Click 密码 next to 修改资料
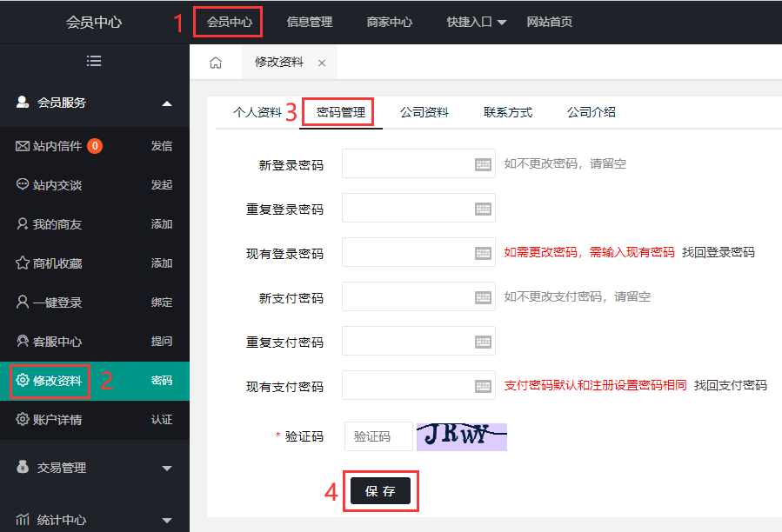Image resolution: width=782 pixels, height=532 pixels. coord(162,381)
